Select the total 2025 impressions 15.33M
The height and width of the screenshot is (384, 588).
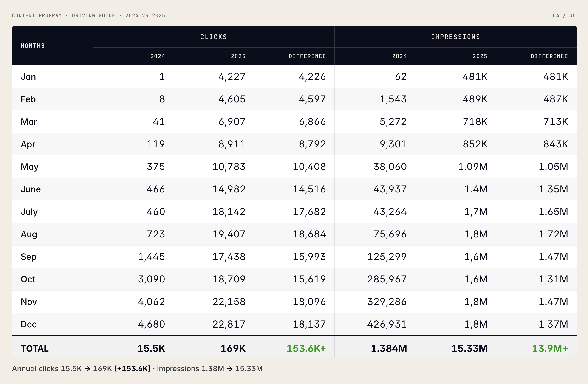click(469, 348)
